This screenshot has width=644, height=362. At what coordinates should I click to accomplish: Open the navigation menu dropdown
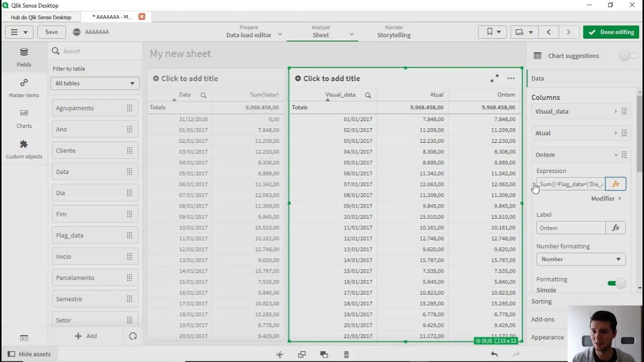[x=19, y=32]
